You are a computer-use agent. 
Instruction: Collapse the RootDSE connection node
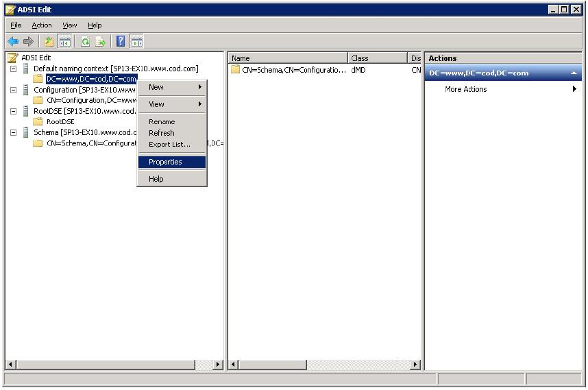coord(14,112)
